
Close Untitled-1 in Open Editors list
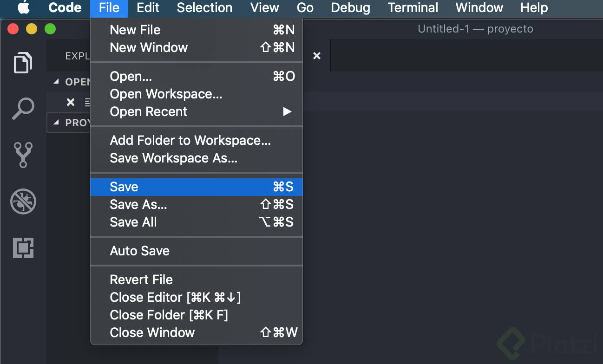[x=71, y=102]
